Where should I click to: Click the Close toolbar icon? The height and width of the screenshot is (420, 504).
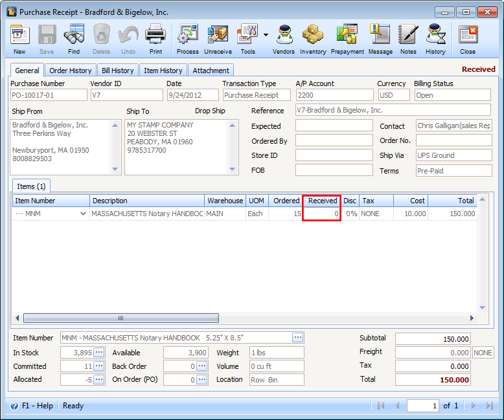pos(468,35)
